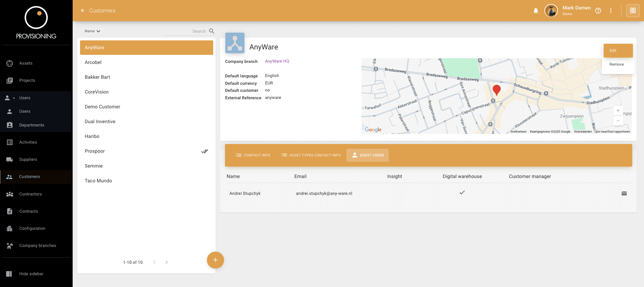Switch to Guest Users tab
Viewport: 644px width, 287px height.
tap(368, 155)
